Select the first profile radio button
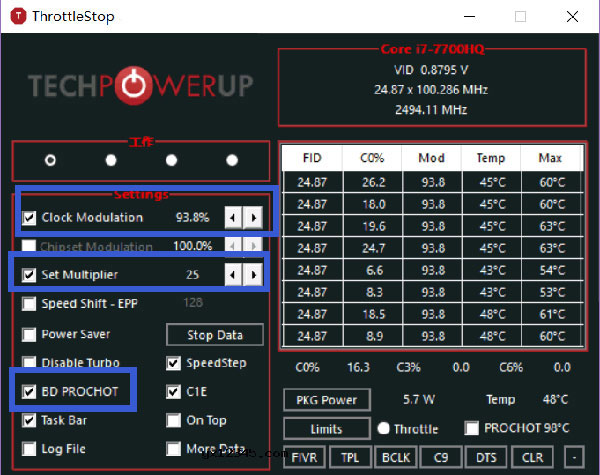This screenshot has width=600, height=475. [x=50, y=160]
